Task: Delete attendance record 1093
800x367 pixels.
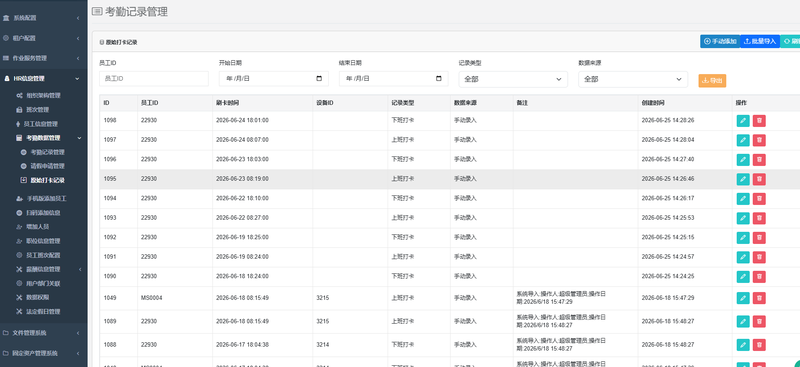Action: coord(759,218)
